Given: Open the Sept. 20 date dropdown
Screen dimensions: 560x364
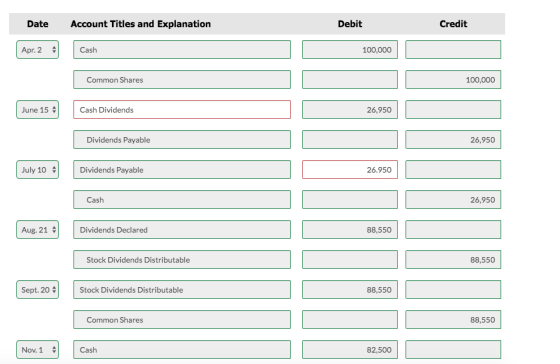Looking at the screenshot, I should point(38,290).
